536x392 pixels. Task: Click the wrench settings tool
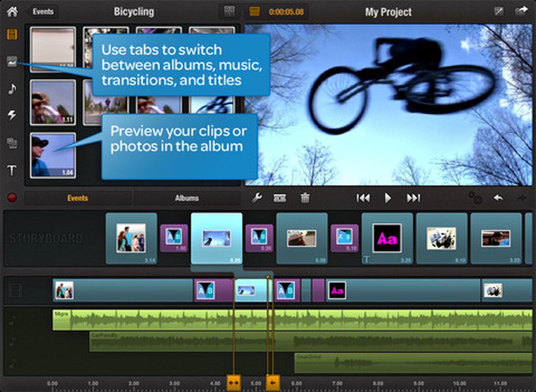point(257,198)
